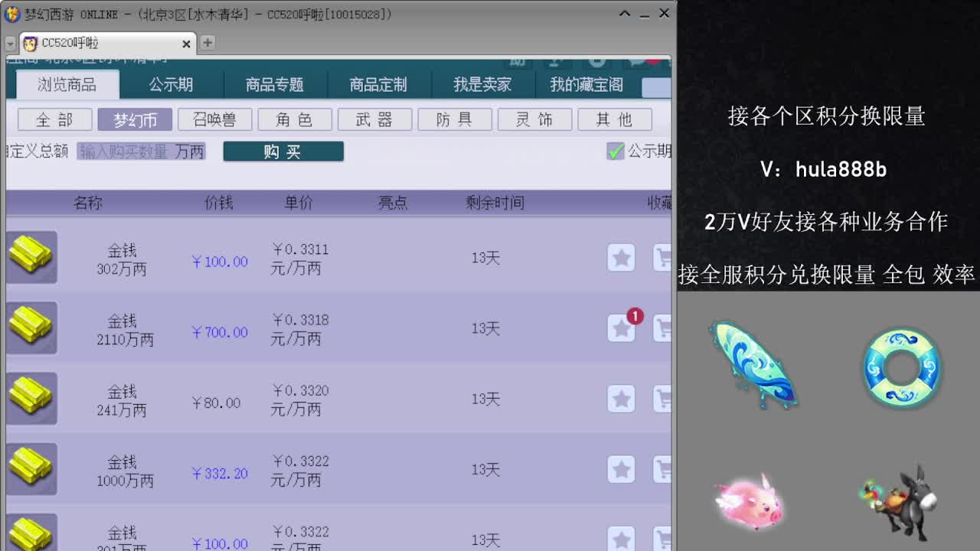The height and width of the screenshot is (551, 980).
Task: Collapse the window with the up chevron
Action: coord(625,14)
